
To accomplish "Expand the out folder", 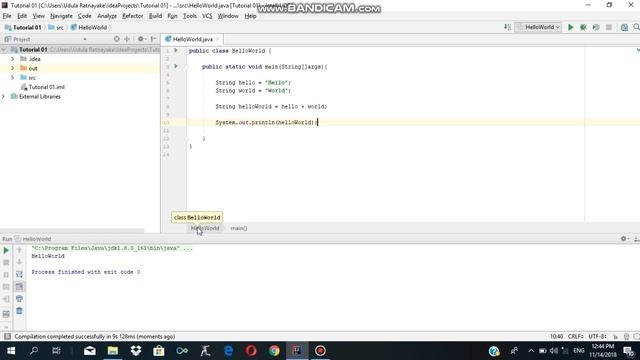I will pyautogui.click(x=13, y=68).
